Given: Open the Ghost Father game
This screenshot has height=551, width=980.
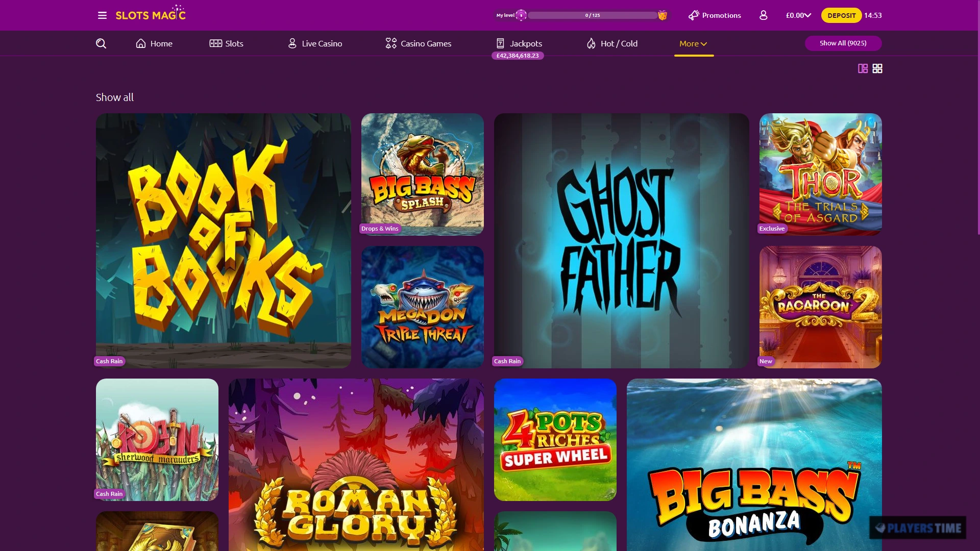Looking at the screenshot, I should (x=622, y=241).
